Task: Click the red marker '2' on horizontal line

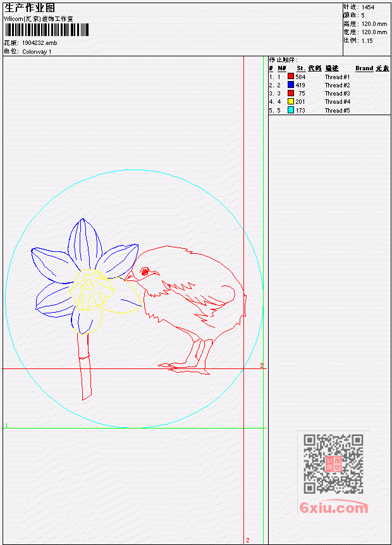Action: click(x=262, y=366)
